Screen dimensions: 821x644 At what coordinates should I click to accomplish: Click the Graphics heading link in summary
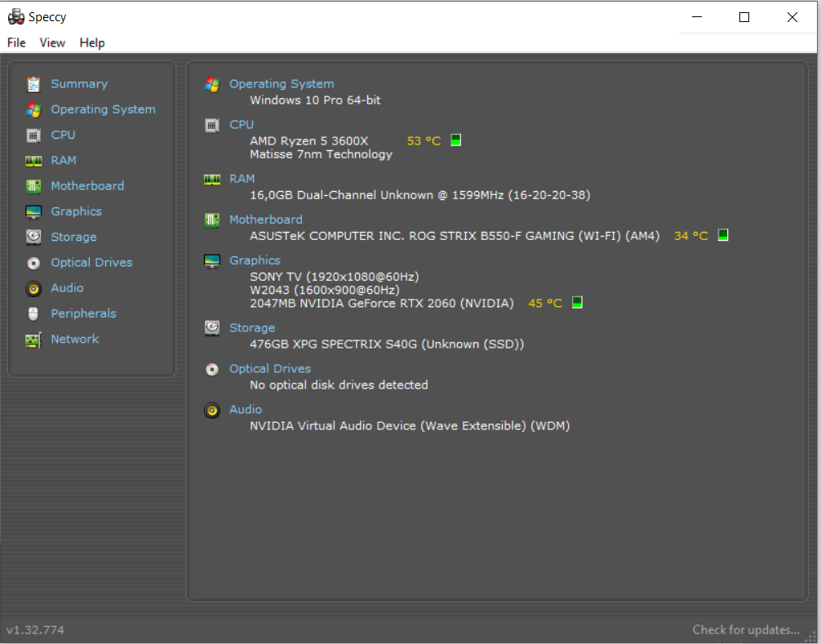tap(255, 260)
